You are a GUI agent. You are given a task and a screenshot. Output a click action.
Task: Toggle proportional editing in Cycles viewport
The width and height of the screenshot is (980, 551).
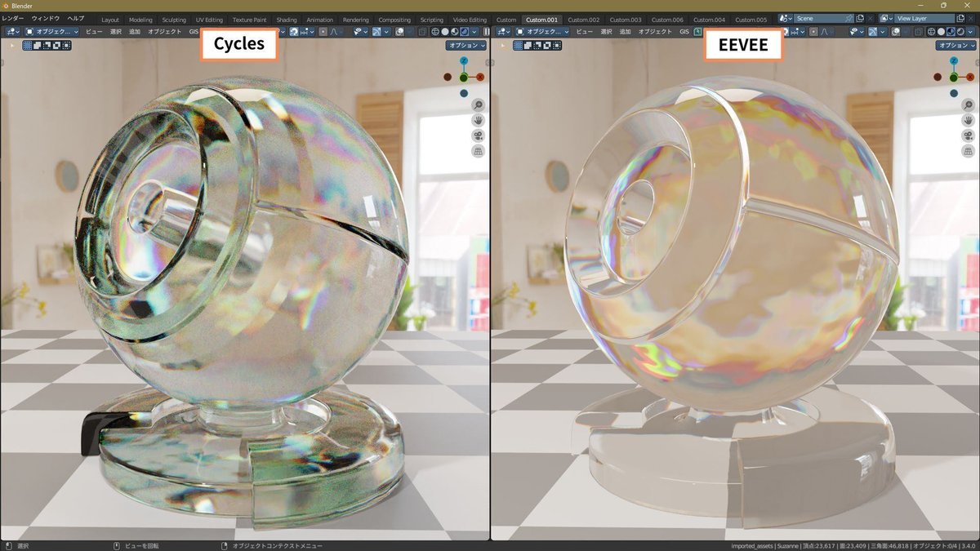coord(323,32)
